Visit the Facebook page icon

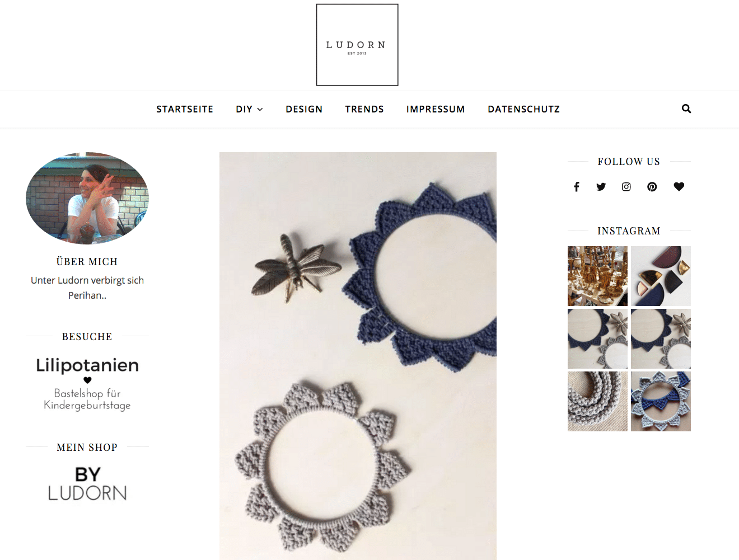[577, 187]
